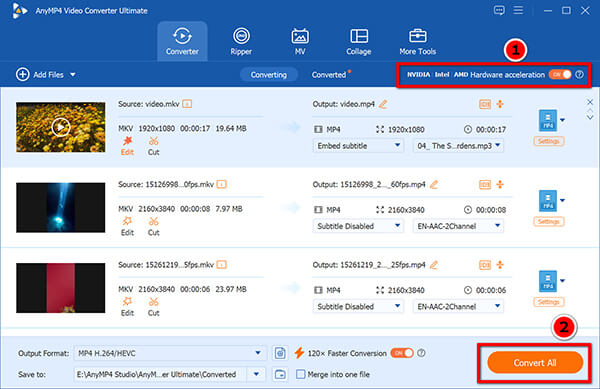
Task: Open Settings for 15126998 row
Action: coord(548,221)
